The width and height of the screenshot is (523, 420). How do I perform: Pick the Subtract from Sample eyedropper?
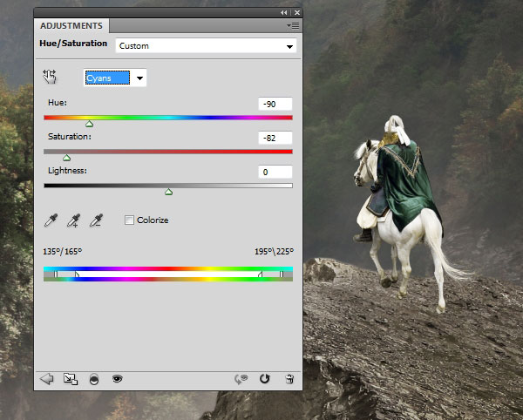coord(96,220)
